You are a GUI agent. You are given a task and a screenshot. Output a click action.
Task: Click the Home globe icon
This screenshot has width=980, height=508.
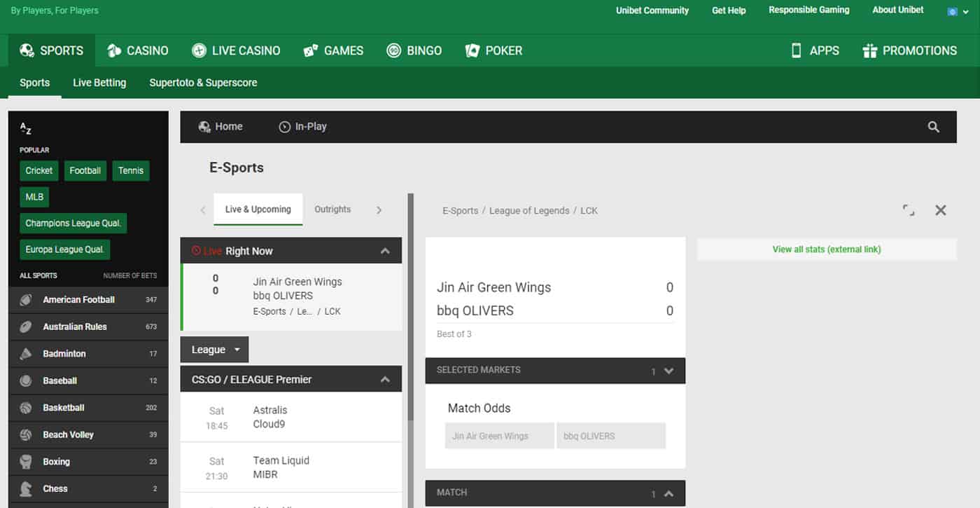tap(204, 127)
